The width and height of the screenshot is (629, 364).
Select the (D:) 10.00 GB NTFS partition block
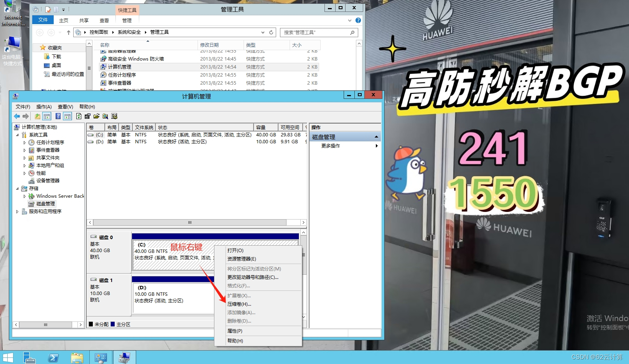pos(173,298)
